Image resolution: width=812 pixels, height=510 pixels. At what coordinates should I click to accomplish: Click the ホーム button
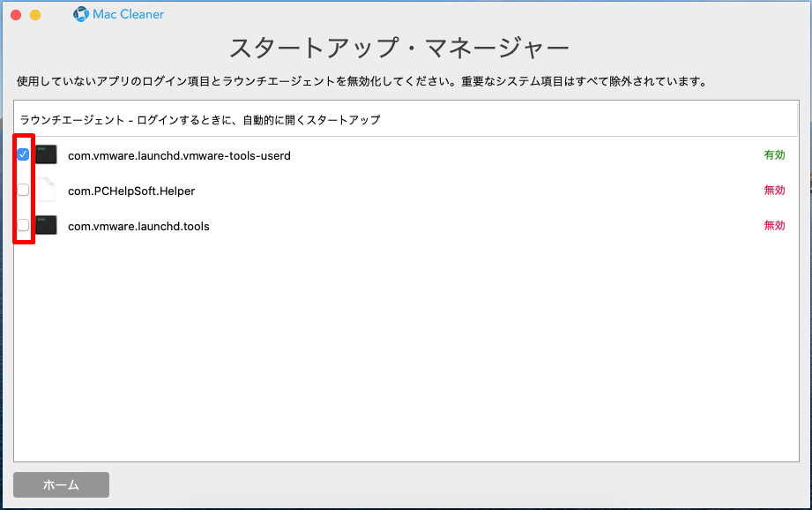click(x=61, y=484)
